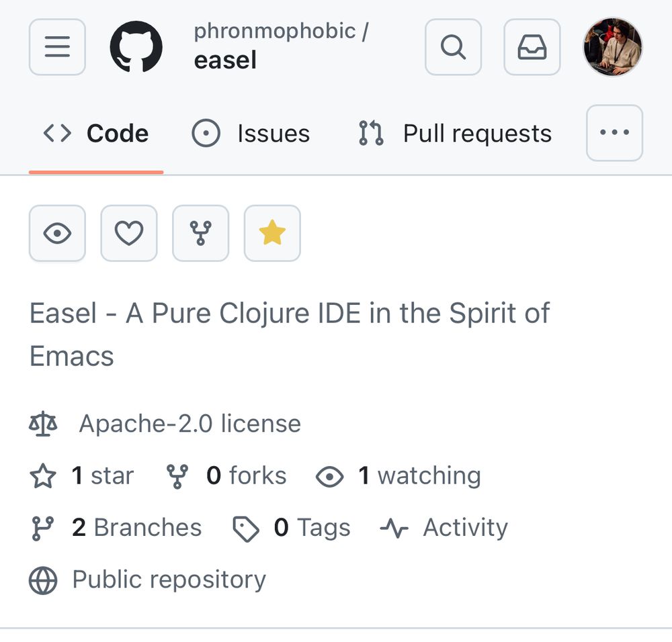Open phronmophobic owner profile link
672x642 pixels.
(275, 32)
